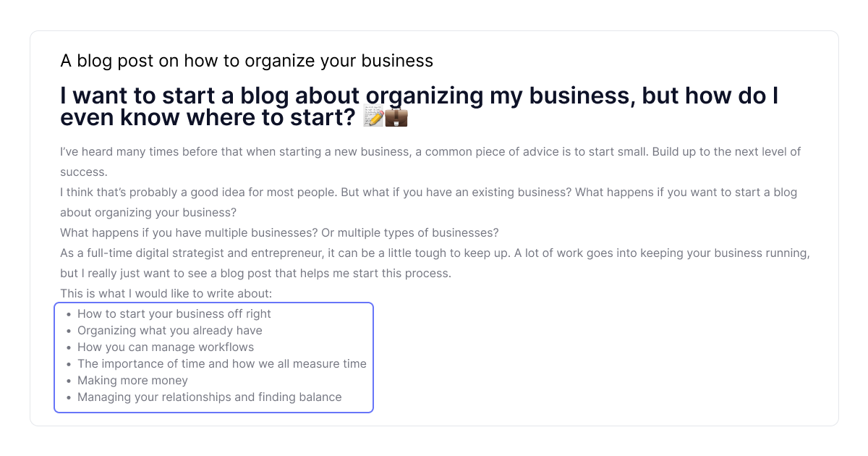Select bullet 'The importance of time'
The height and width of the screenshot is (456, 868).
(x=222, y=364)
